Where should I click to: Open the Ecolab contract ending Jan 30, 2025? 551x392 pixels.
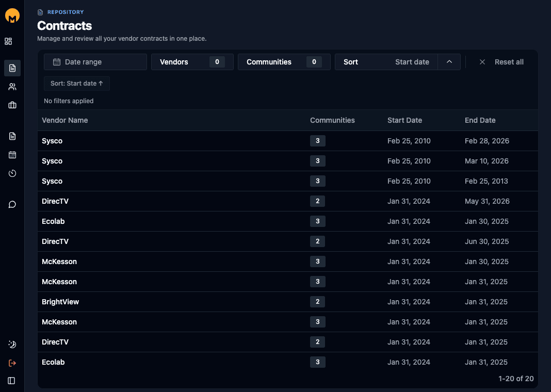[x=288, y=221]
